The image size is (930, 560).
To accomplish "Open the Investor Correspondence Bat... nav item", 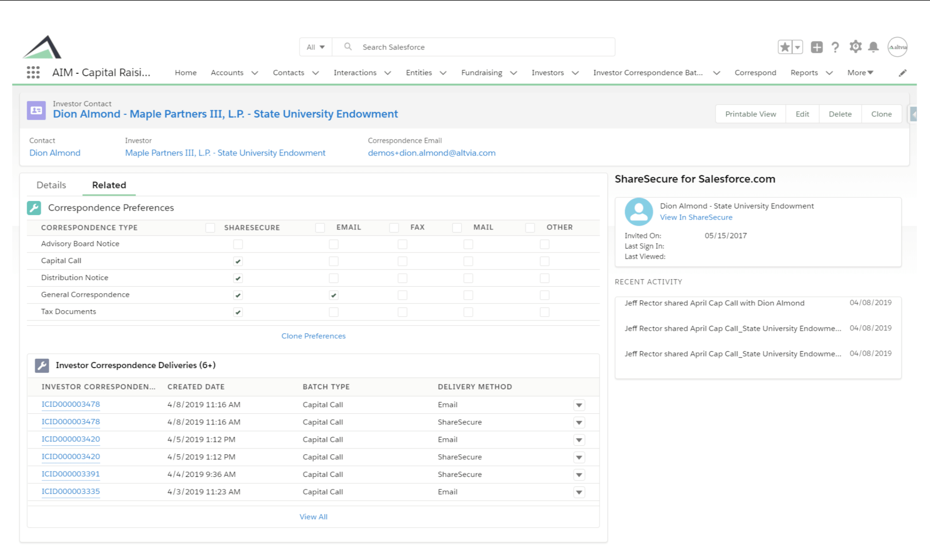I will (648, 72).
